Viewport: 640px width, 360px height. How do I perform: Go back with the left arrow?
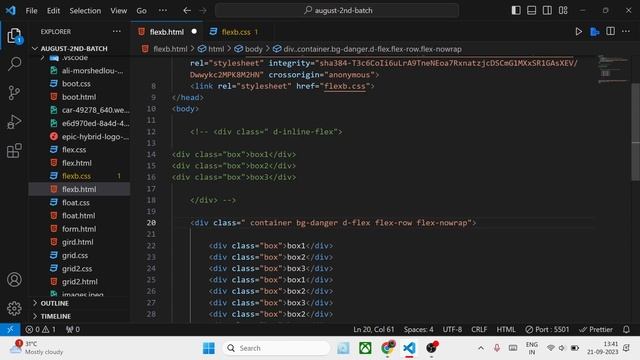click(187, 11)
